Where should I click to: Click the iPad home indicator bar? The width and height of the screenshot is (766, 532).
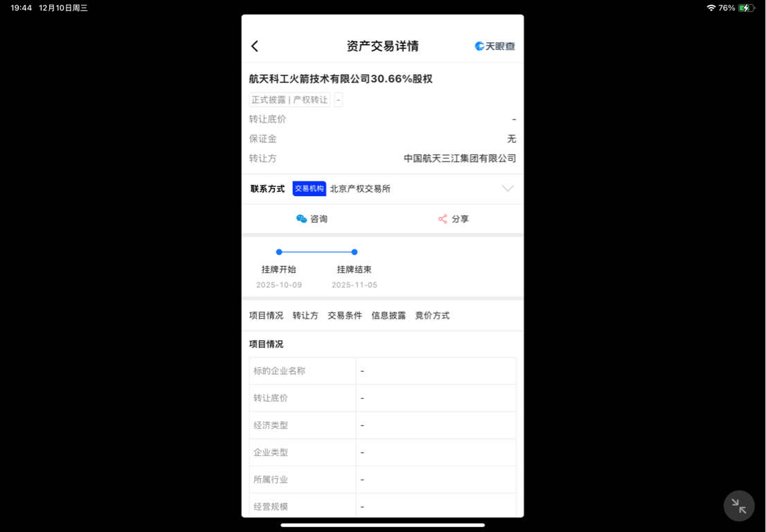tap(382, 525)
